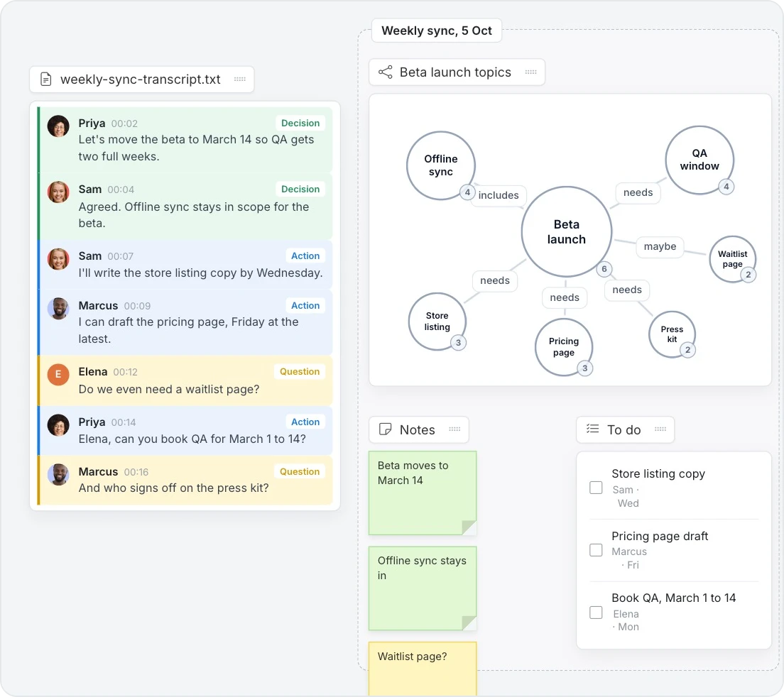Click the count badge 4 on QA window node
Image resolution: width=784 pixels, height=697 pixels.
tap(726, 187)
